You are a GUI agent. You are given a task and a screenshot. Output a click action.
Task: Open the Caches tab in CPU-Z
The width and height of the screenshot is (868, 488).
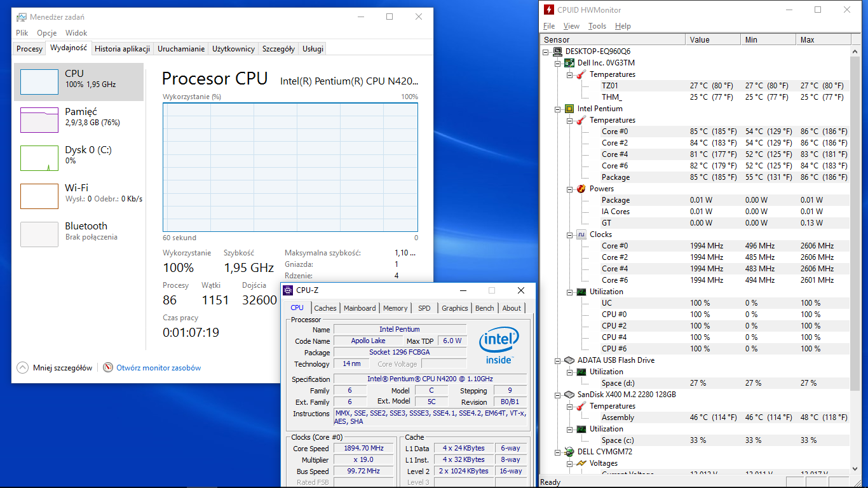[x=325, y=308]
